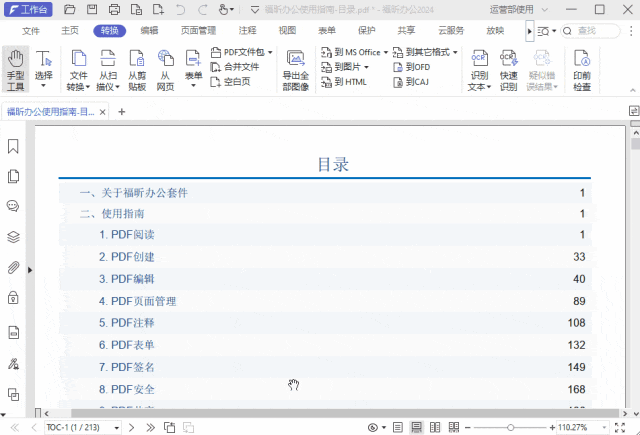
Task: Go to the next page arrow
Action: click(131, 427)
